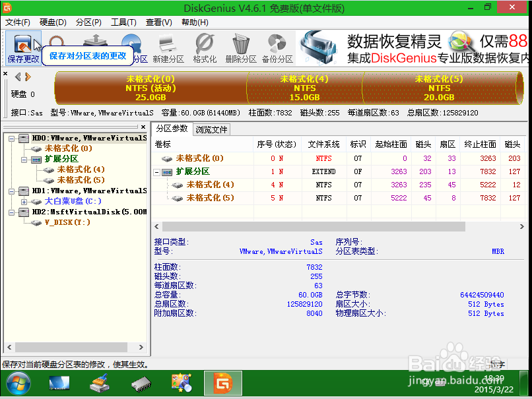Switch to the 浏览文件 tab

(x=211, y=129)
